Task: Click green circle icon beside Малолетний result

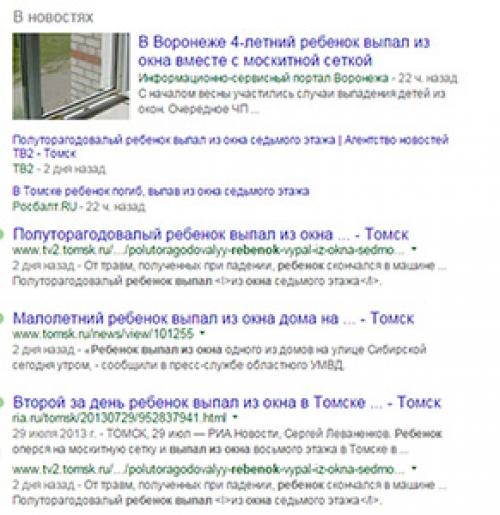Action: click(x=1, y=318)
